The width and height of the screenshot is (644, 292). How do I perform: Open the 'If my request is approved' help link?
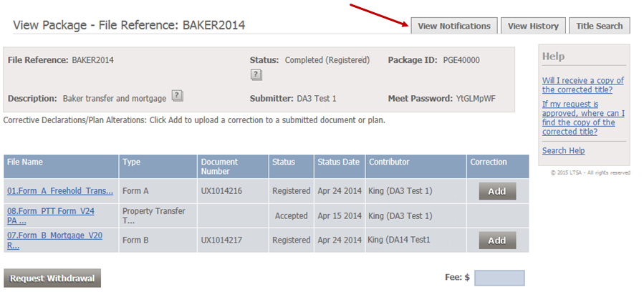click(583, 117)
